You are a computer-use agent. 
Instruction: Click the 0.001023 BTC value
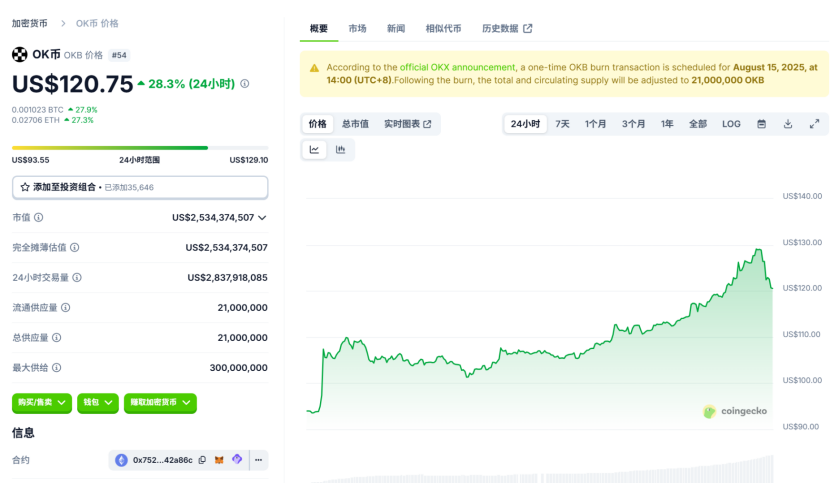click(x=38, y=110)
